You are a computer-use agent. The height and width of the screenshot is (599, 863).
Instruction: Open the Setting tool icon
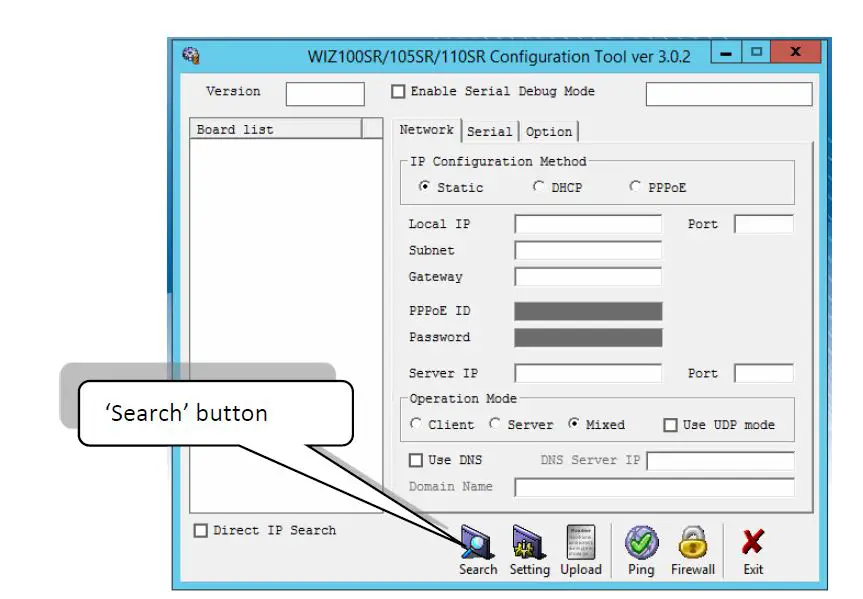[x=529, y=549]
